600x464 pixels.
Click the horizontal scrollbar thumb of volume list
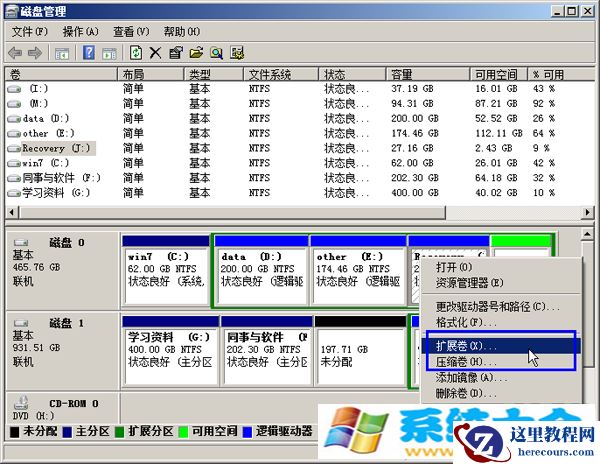click(232, 212)
